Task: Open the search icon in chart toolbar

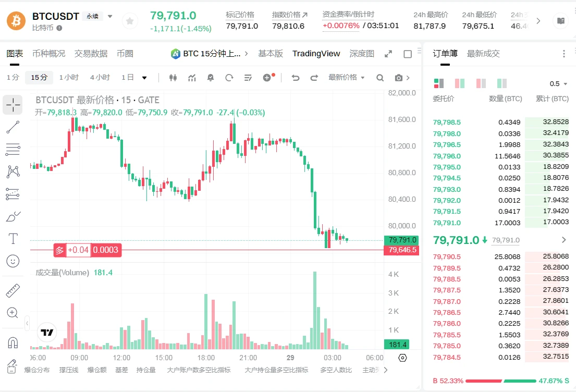Action: click(380, 78)
